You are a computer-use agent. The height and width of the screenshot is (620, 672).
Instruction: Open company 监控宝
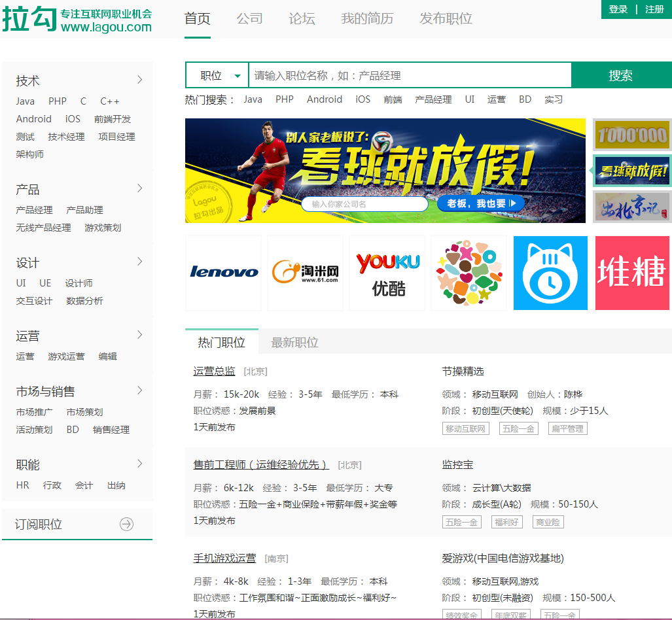coord(458,464)
